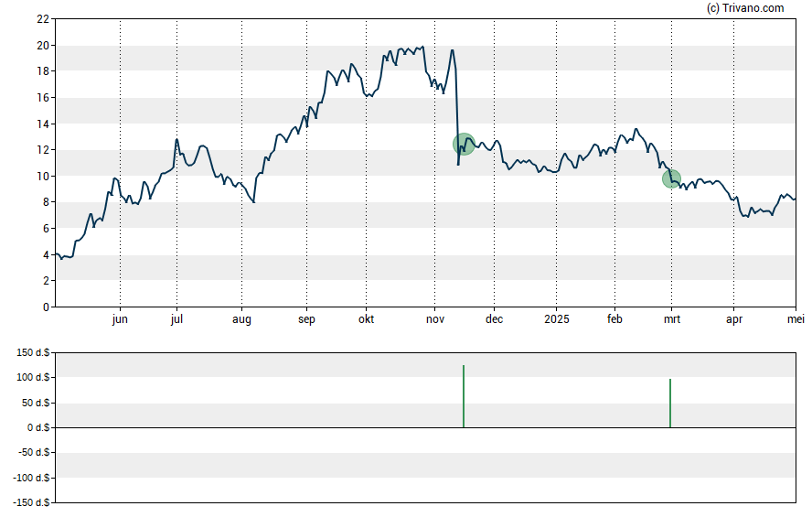Click the 'nov' x-axis label
The width and height of the screenshot is (812, 517).
(x=435, y=319)
